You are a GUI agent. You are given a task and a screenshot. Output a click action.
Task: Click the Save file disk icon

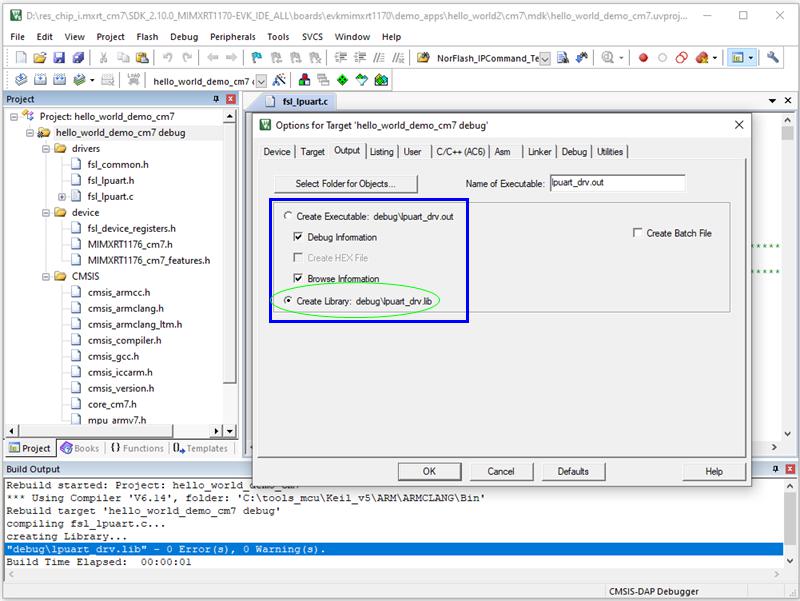pos(59,58)
